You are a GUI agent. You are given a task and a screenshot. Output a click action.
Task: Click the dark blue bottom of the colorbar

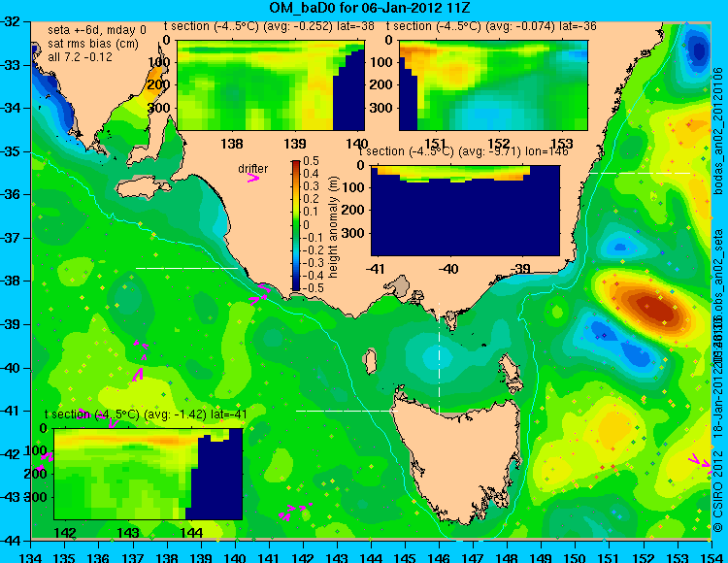point(296,285)
